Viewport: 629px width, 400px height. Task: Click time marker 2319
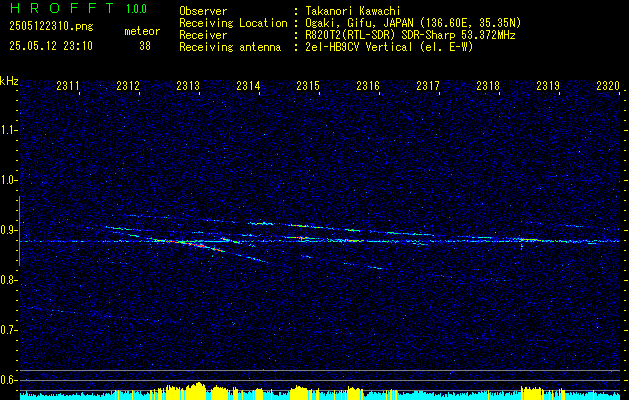pos(548,86)
